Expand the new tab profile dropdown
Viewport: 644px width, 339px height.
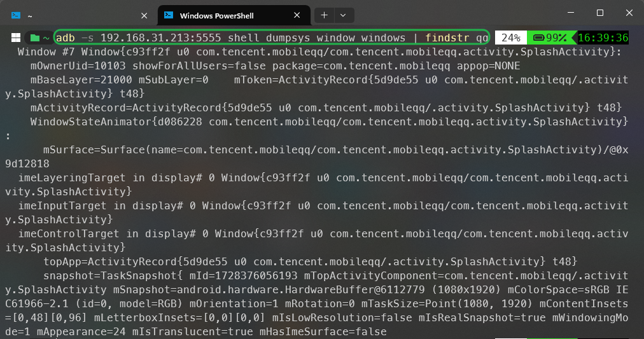point(344,15)
